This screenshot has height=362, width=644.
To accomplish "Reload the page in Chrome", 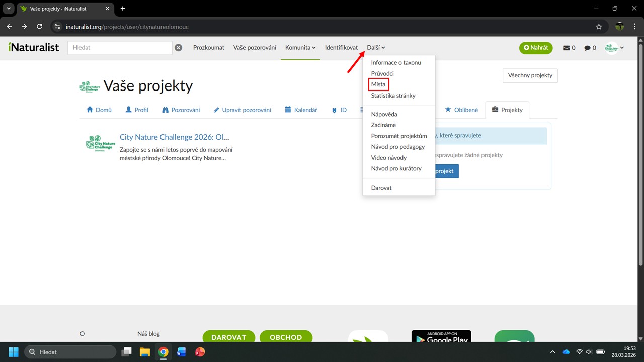I will [x=40, y=26].
